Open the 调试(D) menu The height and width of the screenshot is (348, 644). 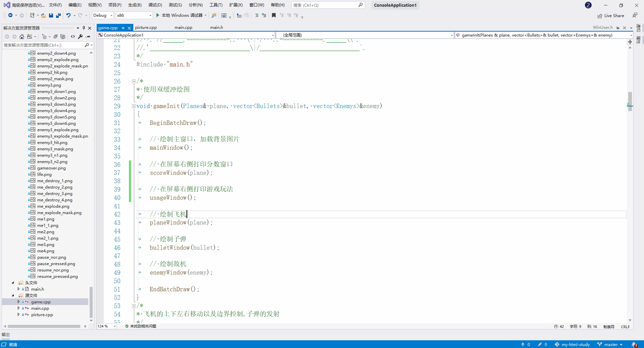[x=155, y=5]
